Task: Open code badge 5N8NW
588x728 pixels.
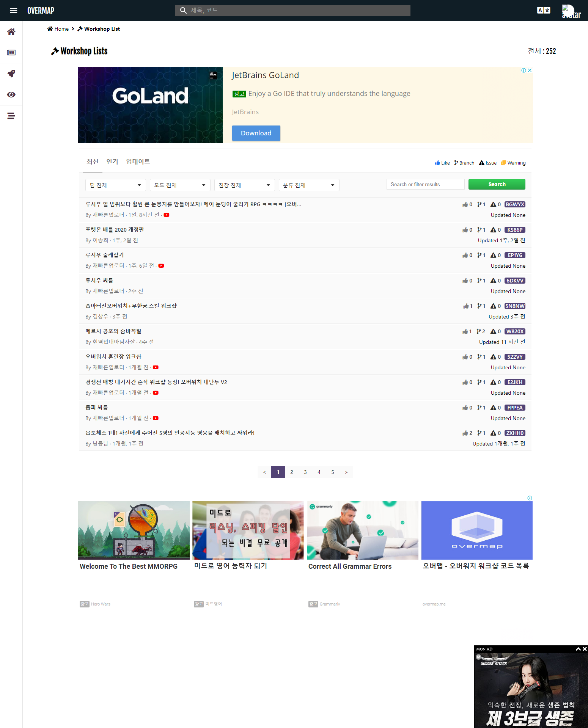Action: 515,306
